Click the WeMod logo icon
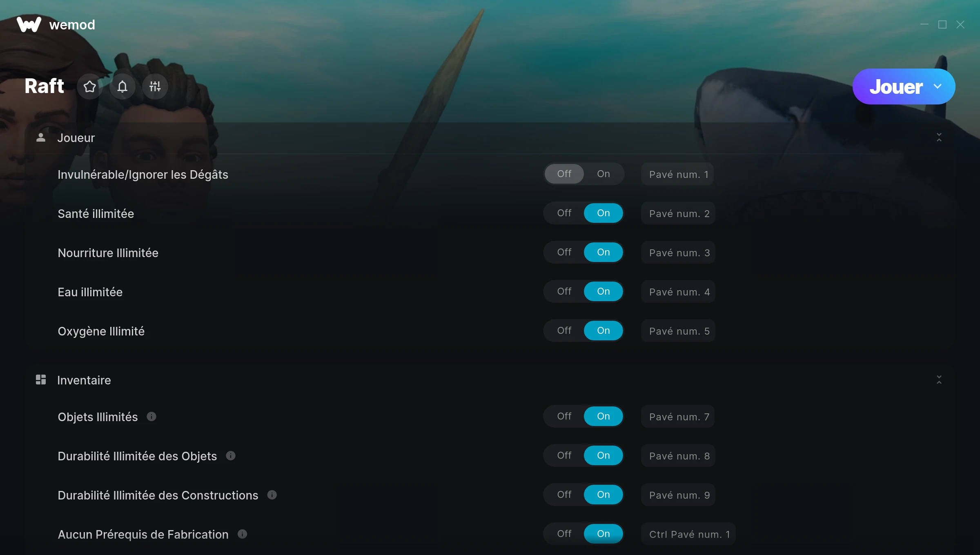The image size is (980, 555). pyautogui.click(x=29, y=24)
